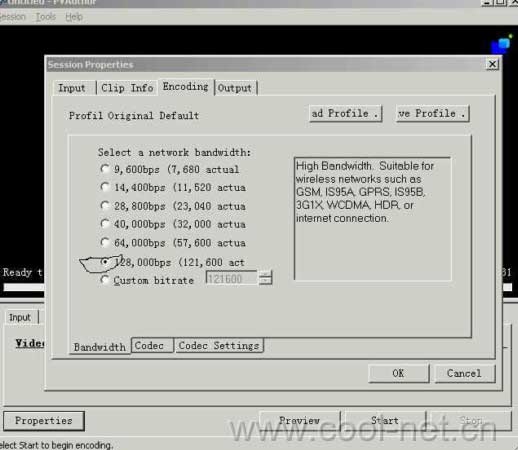Choose the 64,000bps bandwidth option
This screenshot has width=518, height=450.
click(105, 242)
